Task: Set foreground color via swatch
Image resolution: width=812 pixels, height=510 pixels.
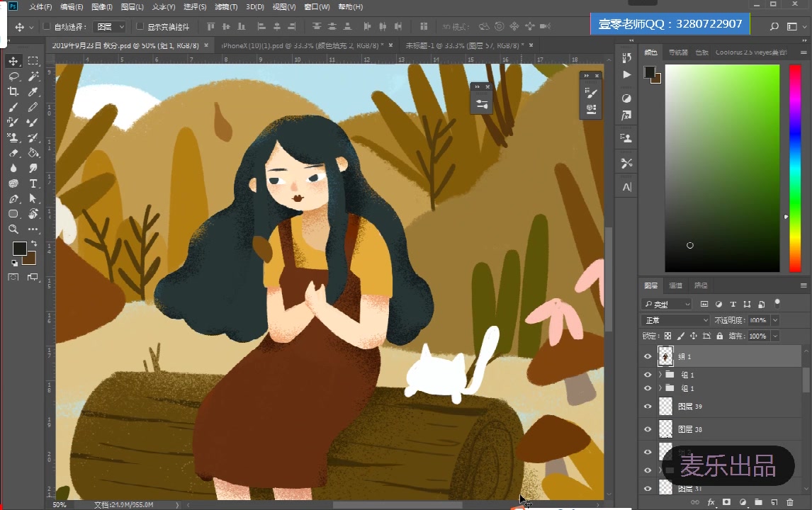Action: (19, 249)
